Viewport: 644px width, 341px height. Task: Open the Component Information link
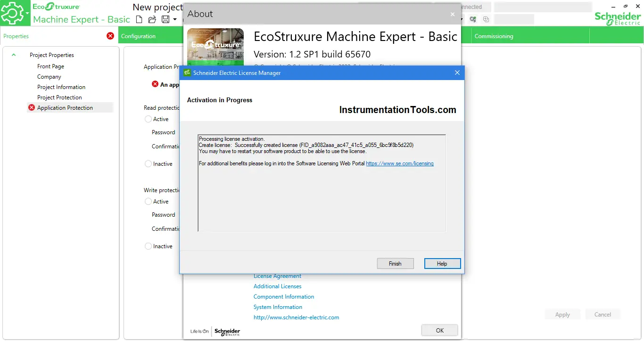pos(284,297)
